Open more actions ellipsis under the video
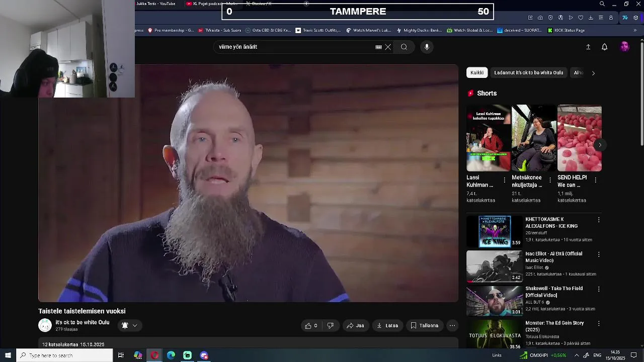This screenshot has height=362, width=644. pyautogui.click(x=452, y=326)
